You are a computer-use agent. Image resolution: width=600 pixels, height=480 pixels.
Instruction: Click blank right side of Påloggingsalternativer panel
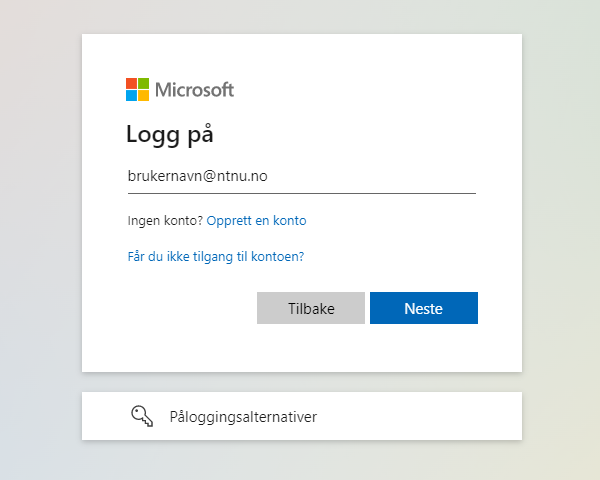coord(421,416)
